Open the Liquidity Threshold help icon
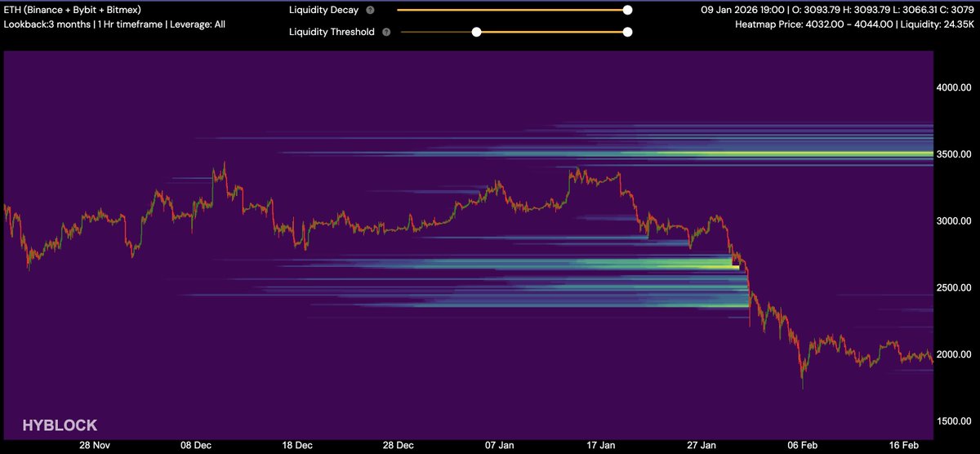 coord(386,33)
